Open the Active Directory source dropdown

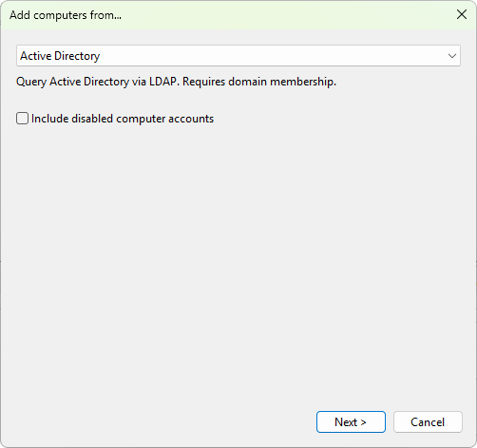(x=238, y=56)
